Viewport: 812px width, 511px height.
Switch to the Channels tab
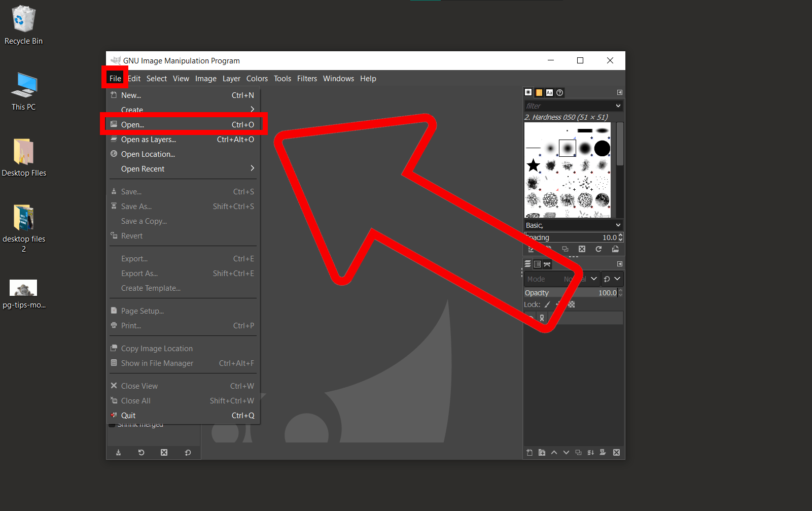click(x=538, y=264)
